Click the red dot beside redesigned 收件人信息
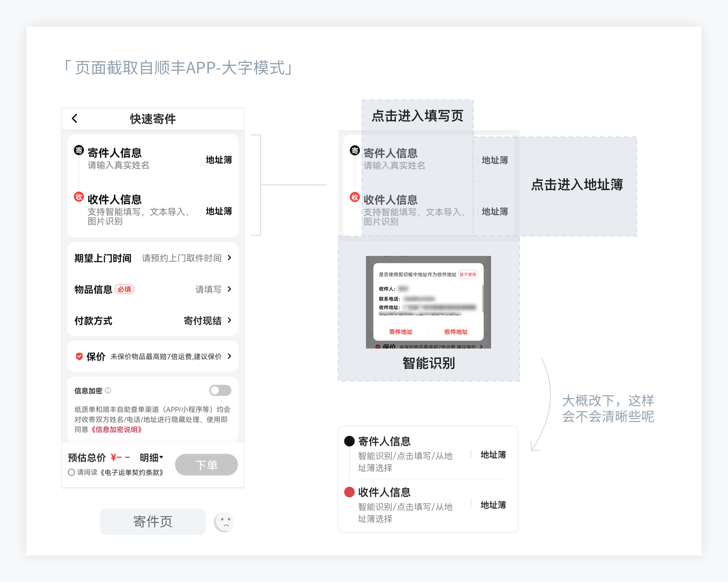The height and width of the screenshot is (582, 728). click(x=349, y=492)
